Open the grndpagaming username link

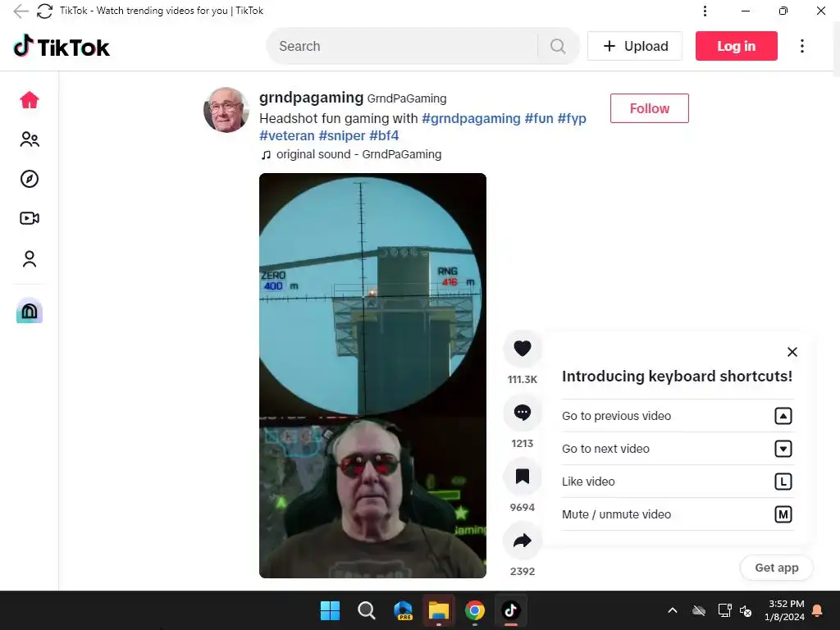pos(311,98)
